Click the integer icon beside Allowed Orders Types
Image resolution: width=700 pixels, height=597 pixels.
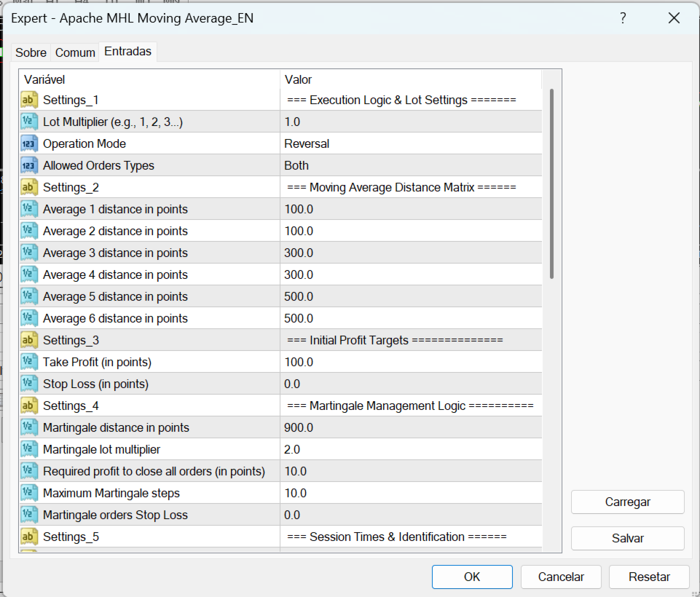pyautogui.click(x=29, y=165)
